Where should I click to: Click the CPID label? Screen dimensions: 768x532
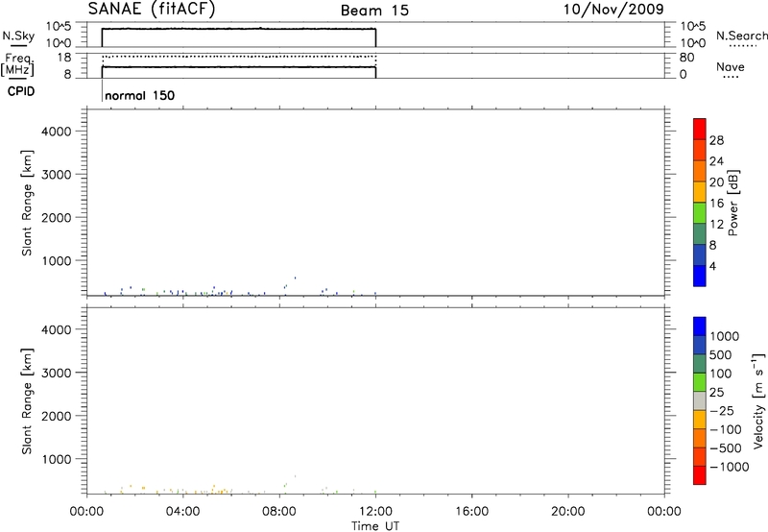(x=21, y=91)
